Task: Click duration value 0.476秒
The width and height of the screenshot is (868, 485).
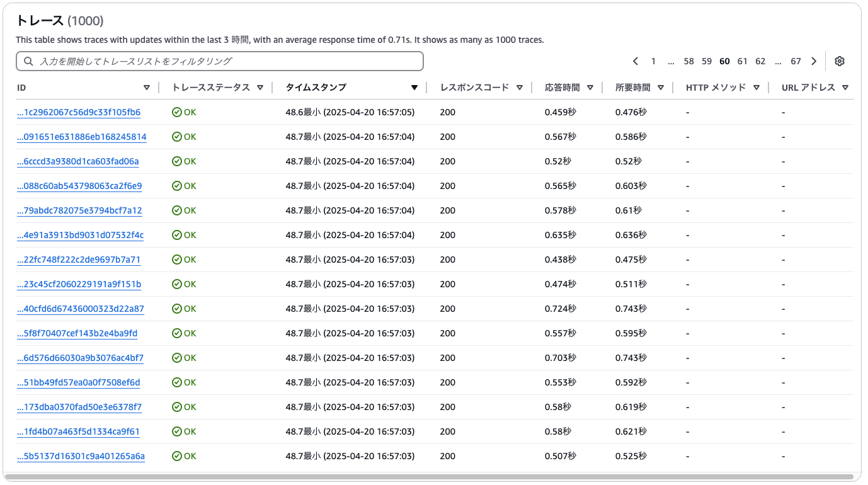Action: (x=631, y=112)
